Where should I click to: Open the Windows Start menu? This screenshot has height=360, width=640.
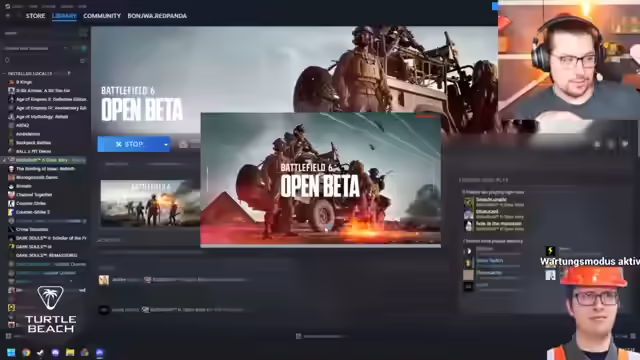11,352
